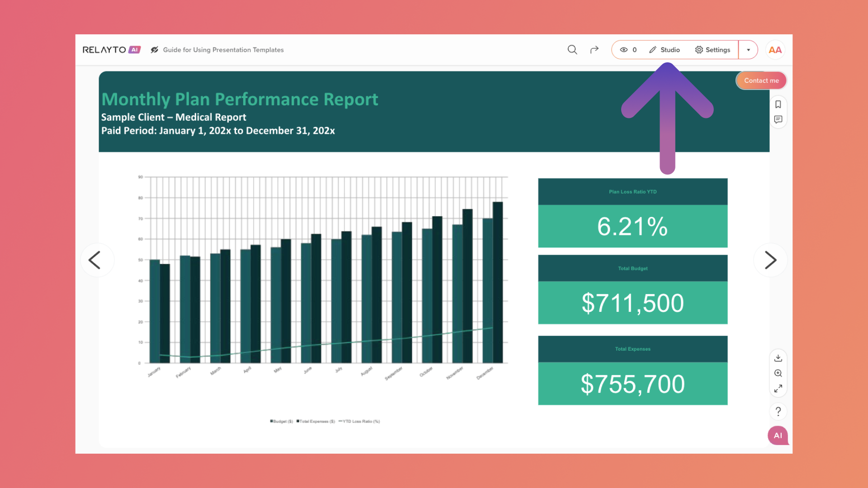Expand the dropdown arrow beside Settings
Viewport: 868px width, 488px height.
[x=749, y=50]
